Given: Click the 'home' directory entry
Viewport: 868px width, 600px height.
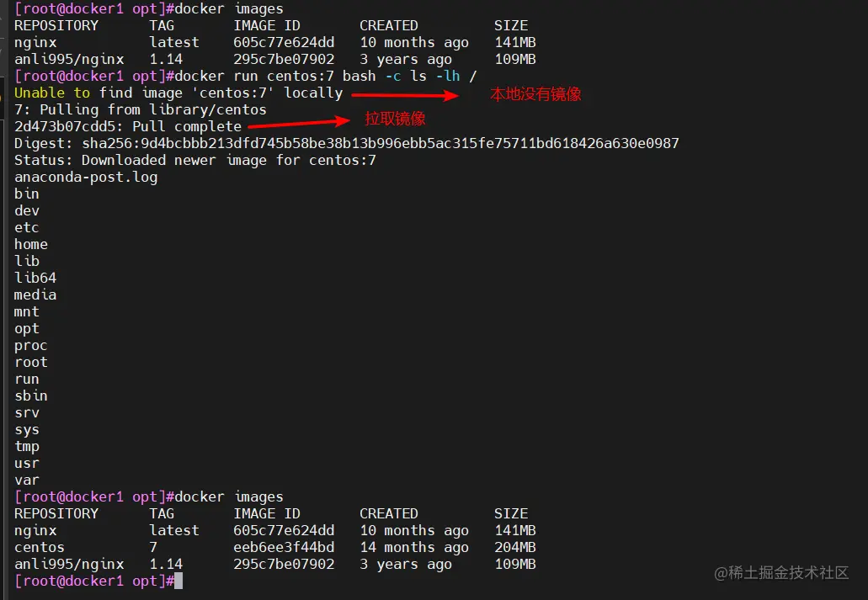Looking at the screenshot, I should click(31, 244).
